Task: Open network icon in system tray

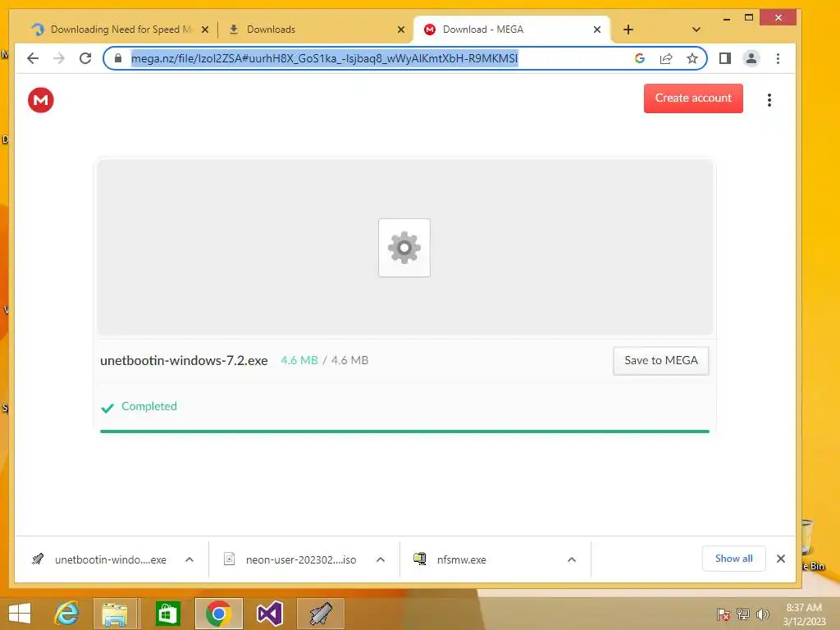Action: pos(743,614)
